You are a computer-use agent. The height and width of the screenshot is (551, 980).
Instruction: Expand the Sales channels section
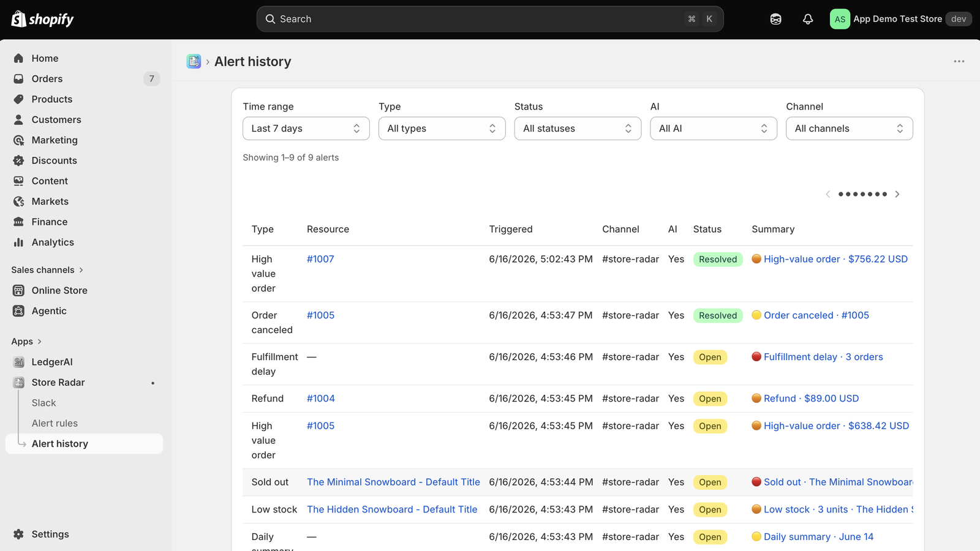tap(47, 270)
